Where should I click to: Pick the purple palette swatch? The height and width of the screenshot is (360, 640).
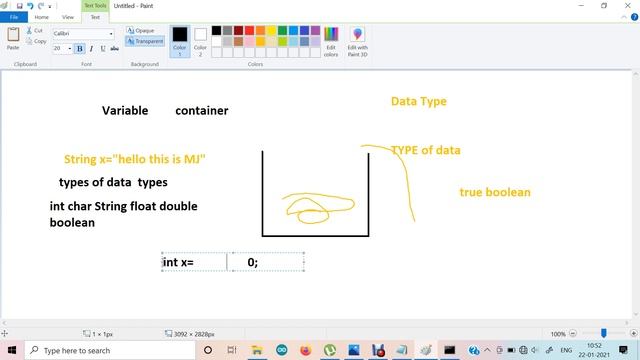316,30
